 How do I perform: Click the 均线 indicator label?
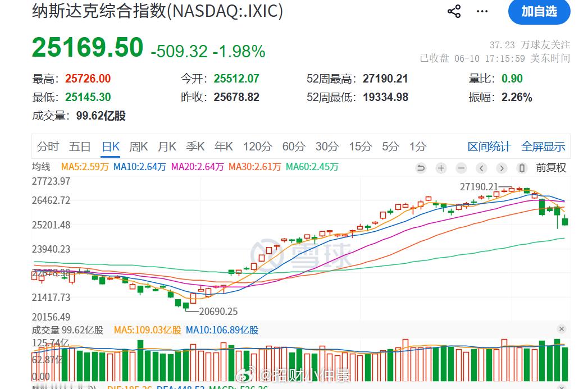tap(41, 167)
